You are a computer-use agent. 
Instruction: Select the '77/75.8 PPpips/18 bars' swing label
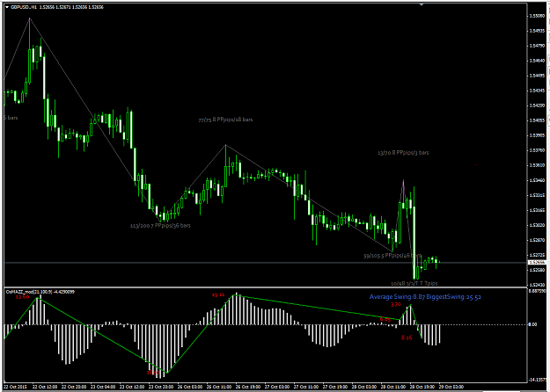point(225,120)
